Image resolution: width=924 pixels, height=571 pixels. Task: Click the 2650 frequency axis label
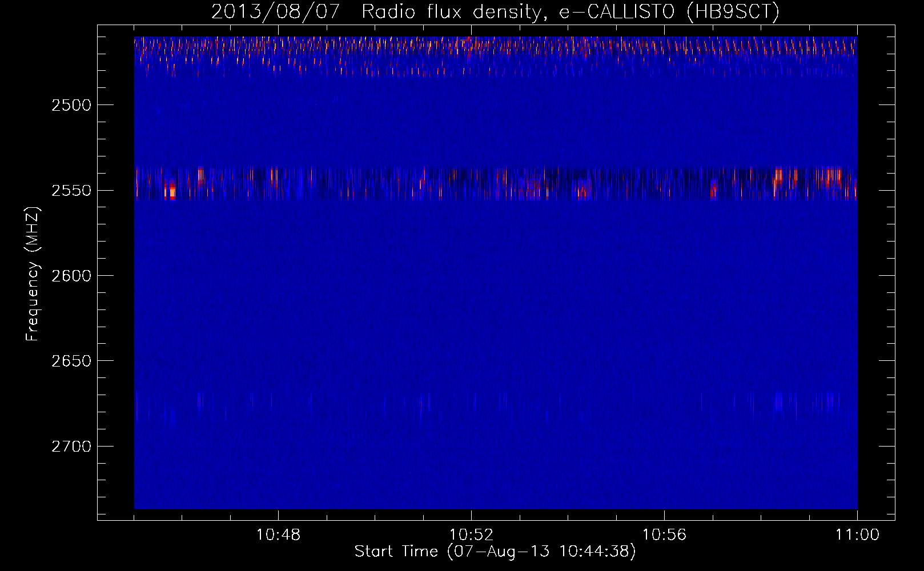tap(71, 361)
